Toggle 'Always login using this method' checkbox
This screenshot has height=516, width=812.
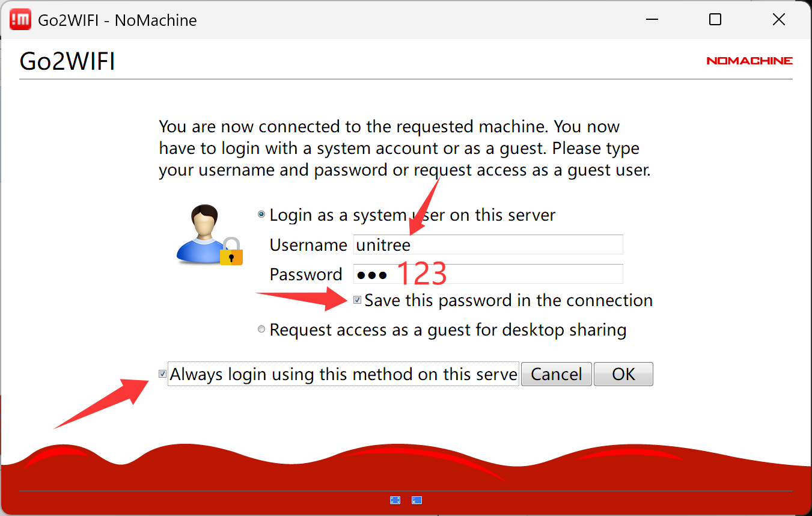162,374
